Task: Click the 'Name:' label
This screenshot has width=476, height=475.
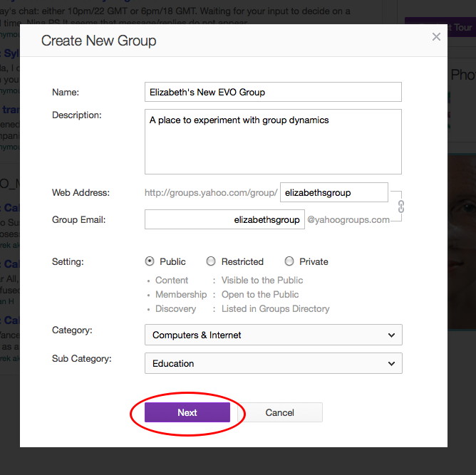Action: click(66, 92)
